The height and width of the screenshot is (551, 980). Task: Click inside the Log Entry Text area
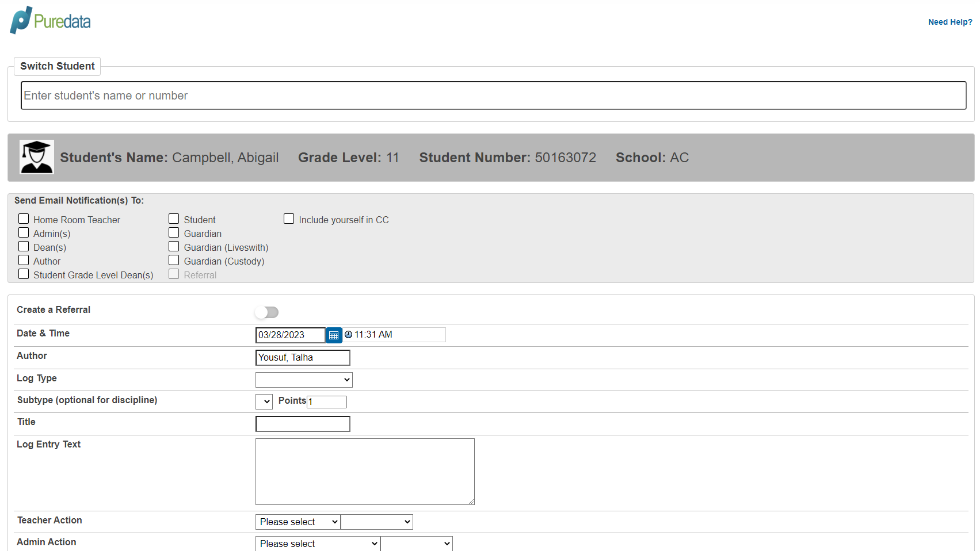(x=364, y=471)
